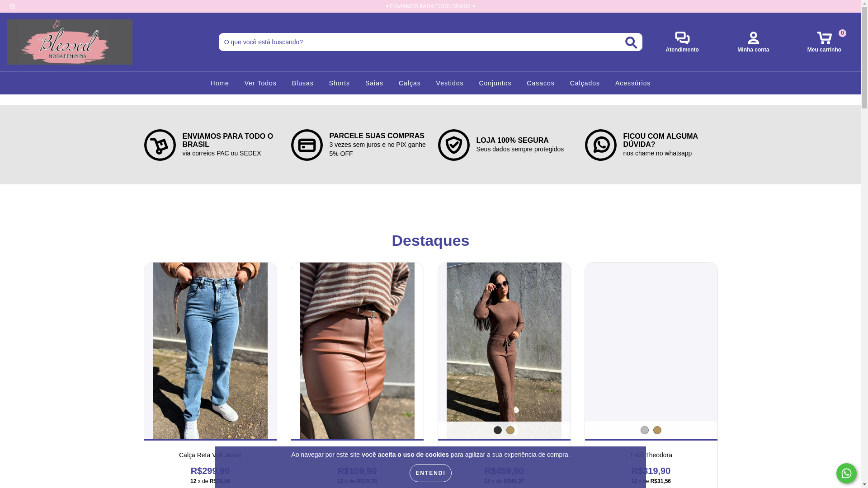Open the floating WhatsApp chat button

tap(846, 473)
